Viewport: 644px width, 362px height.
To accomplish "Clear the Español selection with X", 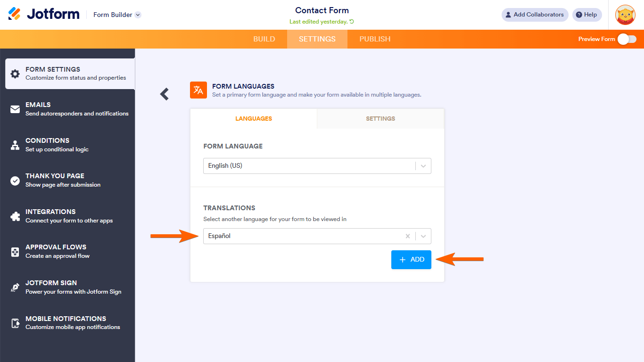I will pos(408,236).
